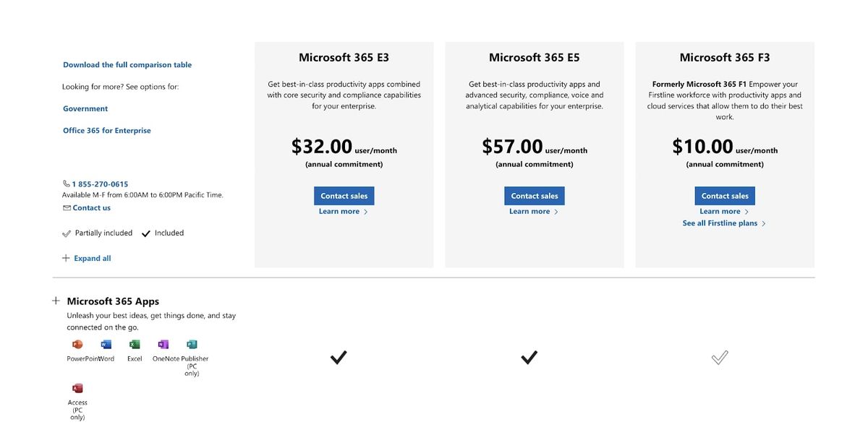This screenshot has height=435, width=868.
Task: Select the checkmark under Microsoft 365 E5
Action: click(x=529, y=356)
